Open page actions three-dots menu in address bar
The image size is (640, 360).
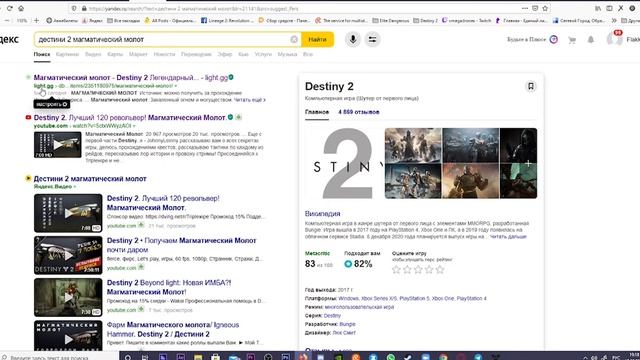[x=525, y=8]
